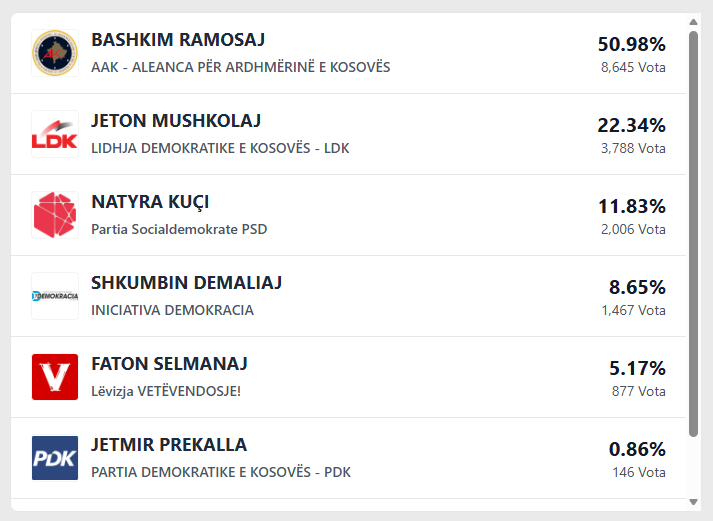Select candidate name Bashkim Ramosaj
This screenshot has width=713, height=521.
pos(178,40)
